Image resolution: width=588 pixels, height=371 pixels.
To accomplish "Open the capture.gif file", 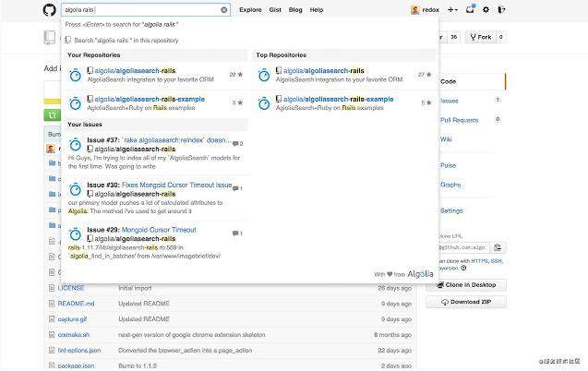I will tap(72, 319).
